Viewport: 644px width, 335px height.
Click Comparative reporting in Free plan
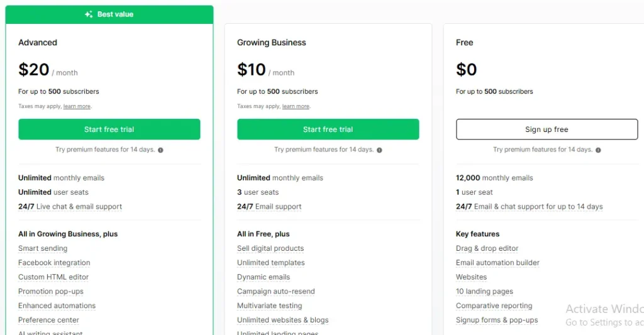[x=494, y=306]
